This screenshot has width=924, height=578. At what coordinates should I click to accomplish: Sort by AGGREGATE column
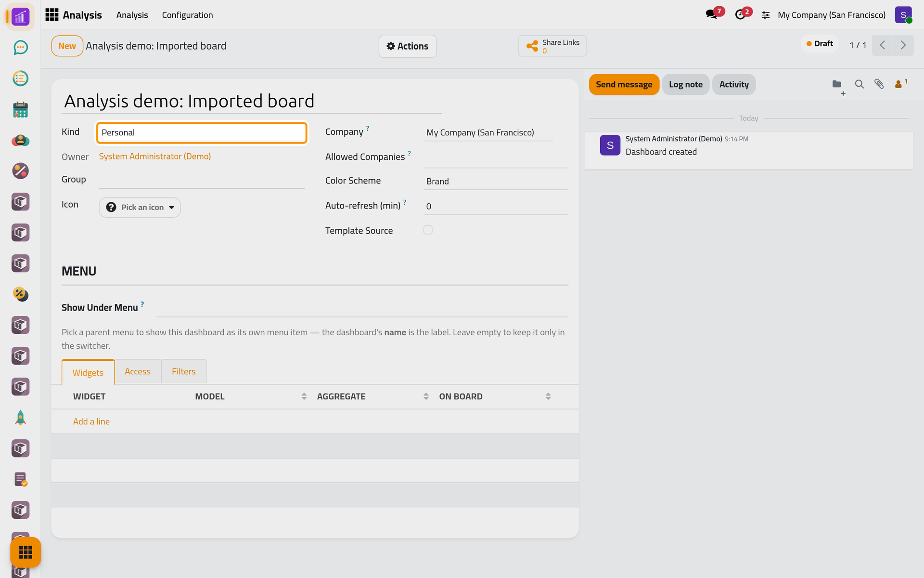click(x=372, y=396)
